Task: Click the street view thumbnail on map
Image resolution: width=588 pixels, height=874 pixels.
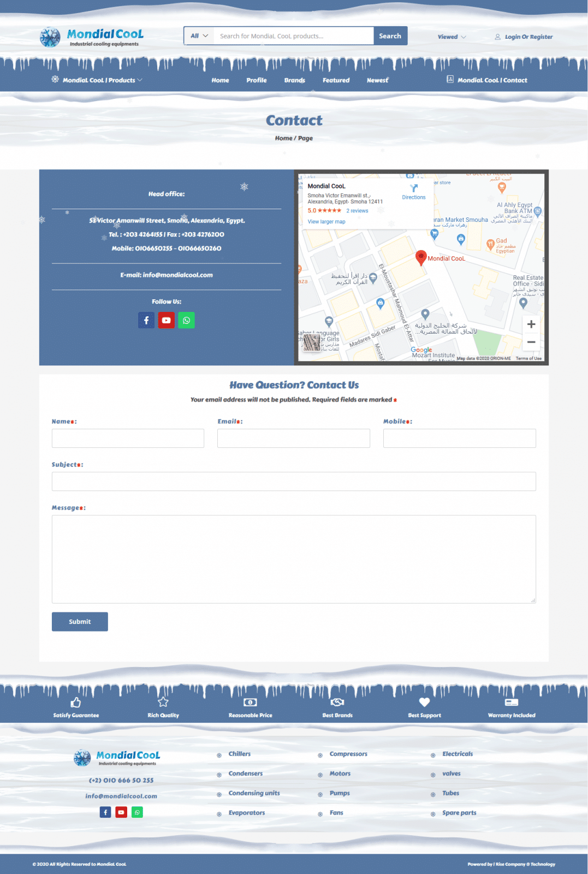Action: (312, 342)
